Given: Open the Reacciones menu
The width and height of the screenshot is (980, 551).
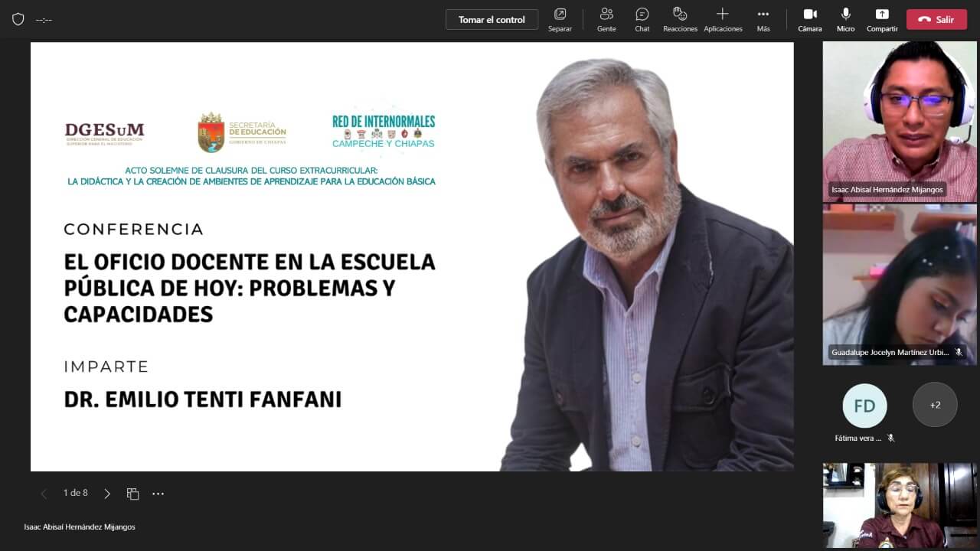Looking at the screenshot, I should [x=680, y=19].
